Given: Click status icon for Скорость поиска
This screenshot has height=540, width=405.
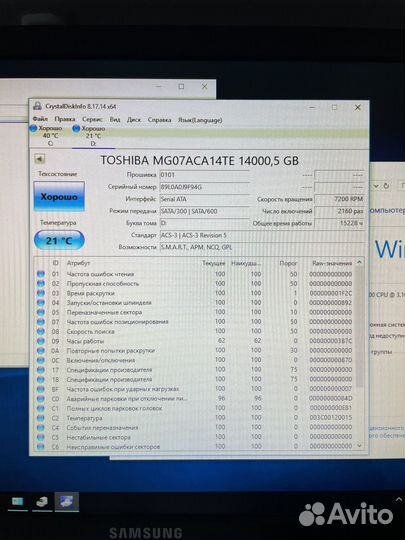Looking at the screenshot, I should (41, 331).
